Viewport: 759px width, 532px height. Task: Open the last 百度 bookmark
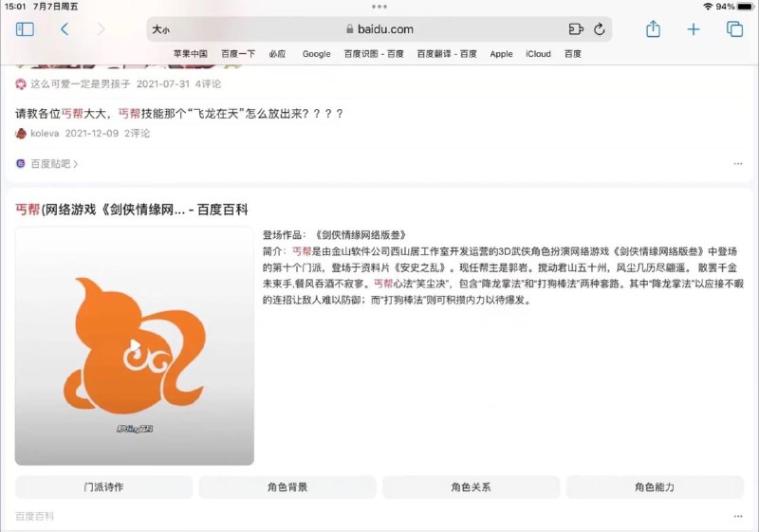[x=573, y=54]
